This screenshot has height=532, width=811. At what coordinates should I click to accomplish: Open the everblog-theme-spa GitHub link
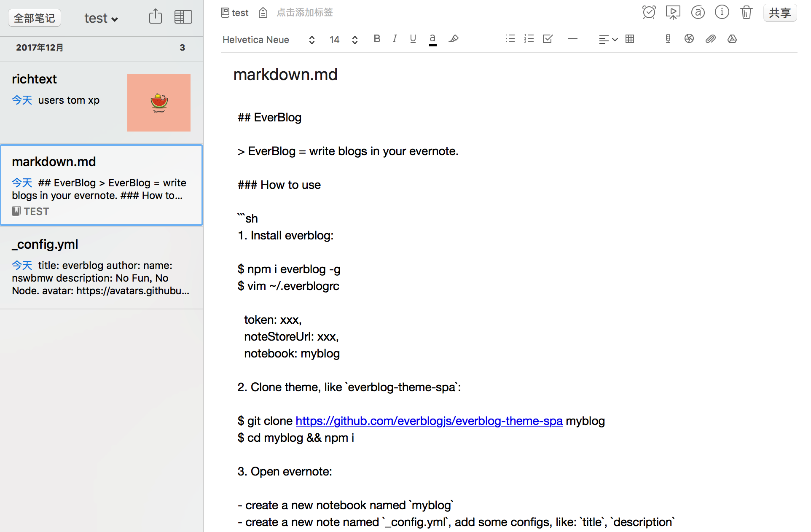tap(429, 421)
